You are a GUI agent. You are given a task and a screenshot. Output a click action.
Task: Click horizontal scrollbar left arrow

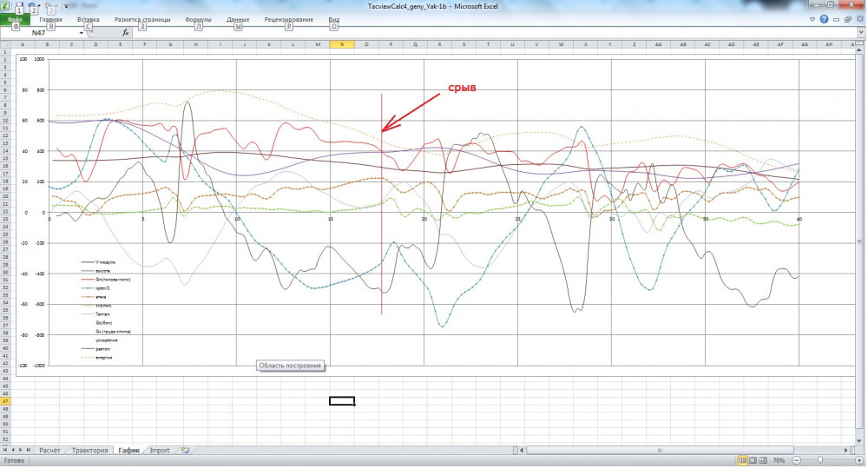[522, 451]
